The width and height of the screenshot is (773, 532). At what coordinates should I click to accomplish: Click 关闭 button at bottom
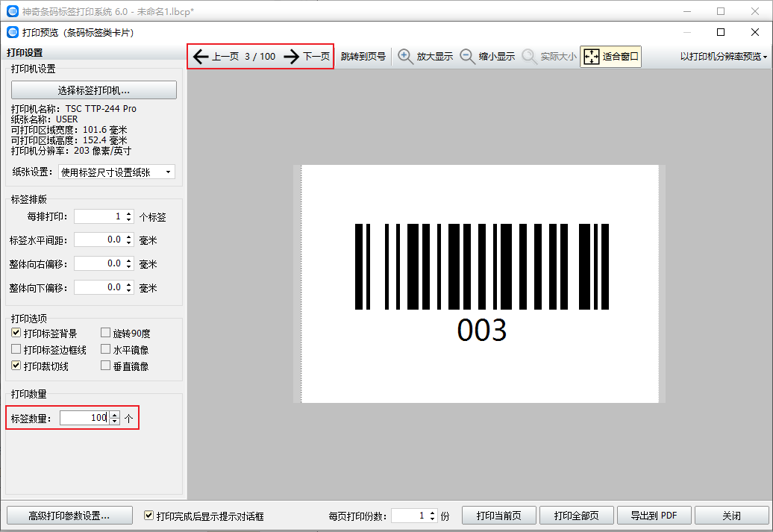(x=731, y=516)
